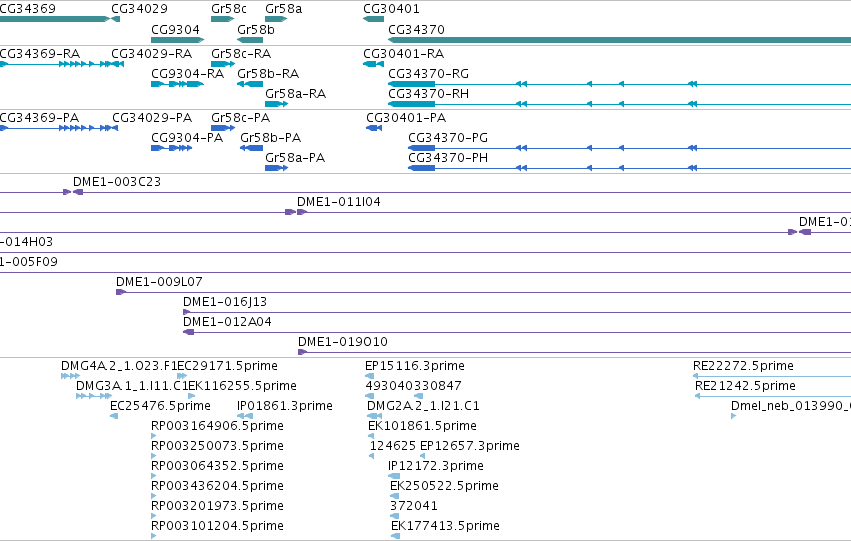Select RP003164906.5prime EST
The width and height of the screenshot is (851, 541).
(154, 436)
